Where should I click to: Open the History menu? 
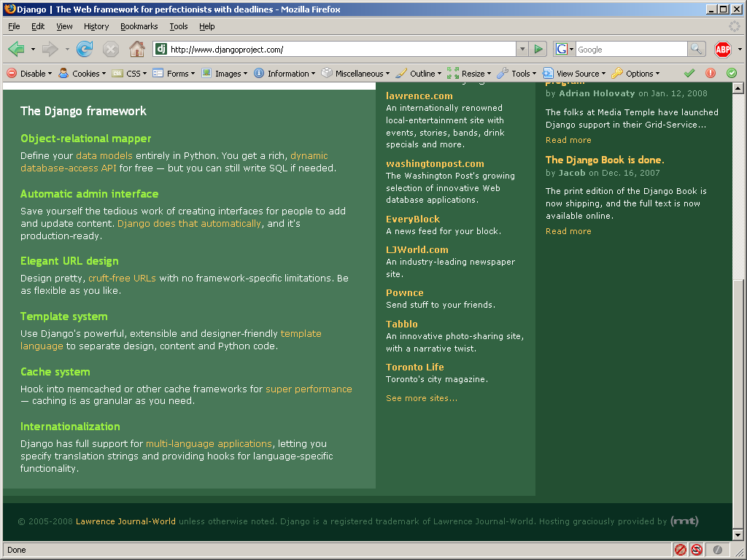pos(96,26)
